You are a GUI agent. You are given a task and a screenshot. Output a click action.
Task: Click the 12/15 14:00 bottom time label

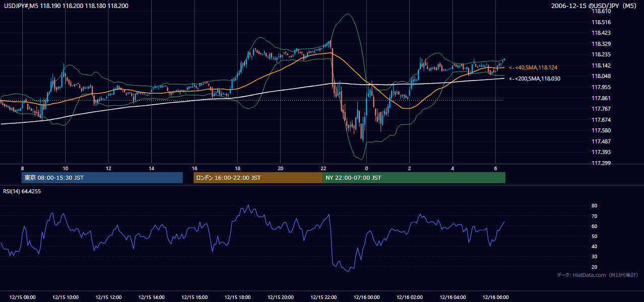151,297
